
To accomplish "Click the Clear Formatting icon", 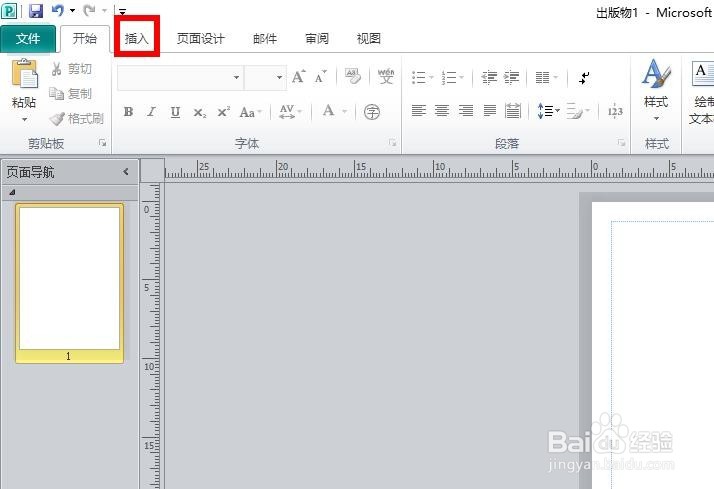I will tap(352, 76).
